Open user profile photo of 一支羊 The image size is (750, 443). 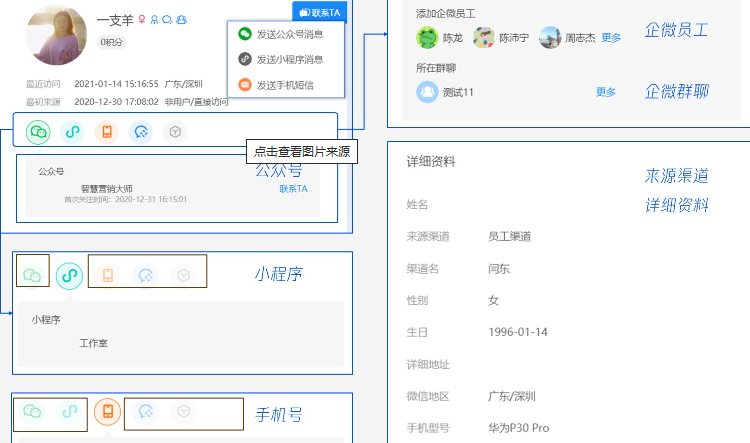(56, 35)
